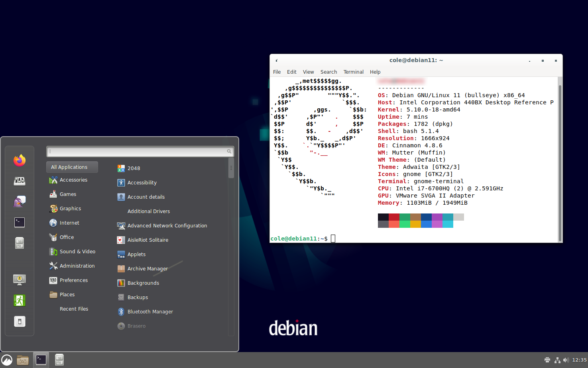Click the Cinnamon menu button on the panel

7,360
